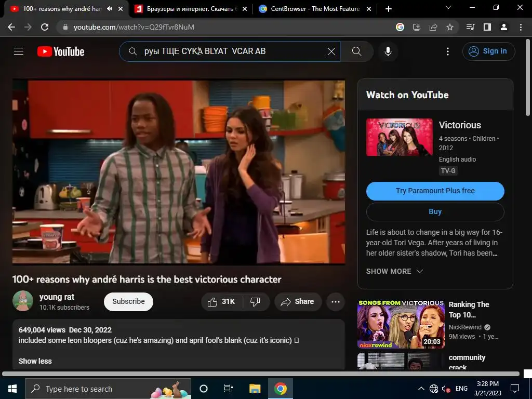Viewport: 532px width, 399px height.
Task: Open a new browser tab
Action: 389,9
